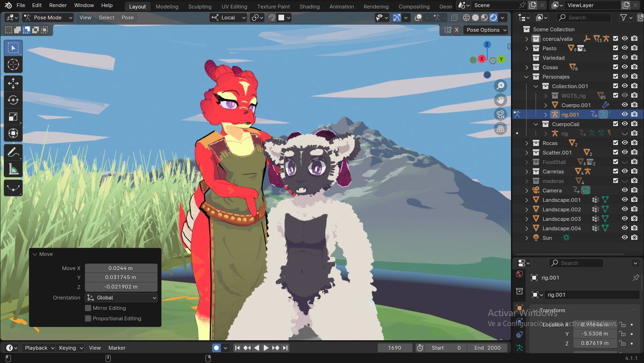
Task: Toggle camera view gizmo button
Action: tap(500, 114)
